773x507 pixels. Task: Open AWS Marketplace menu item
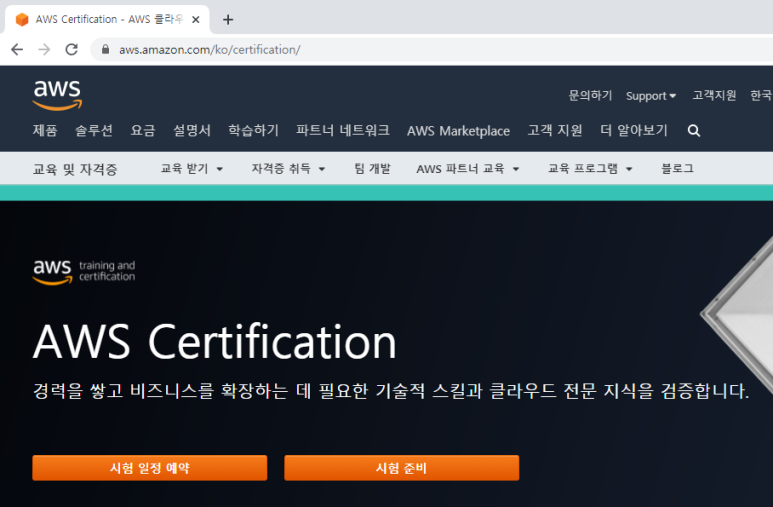coord(458,131)
